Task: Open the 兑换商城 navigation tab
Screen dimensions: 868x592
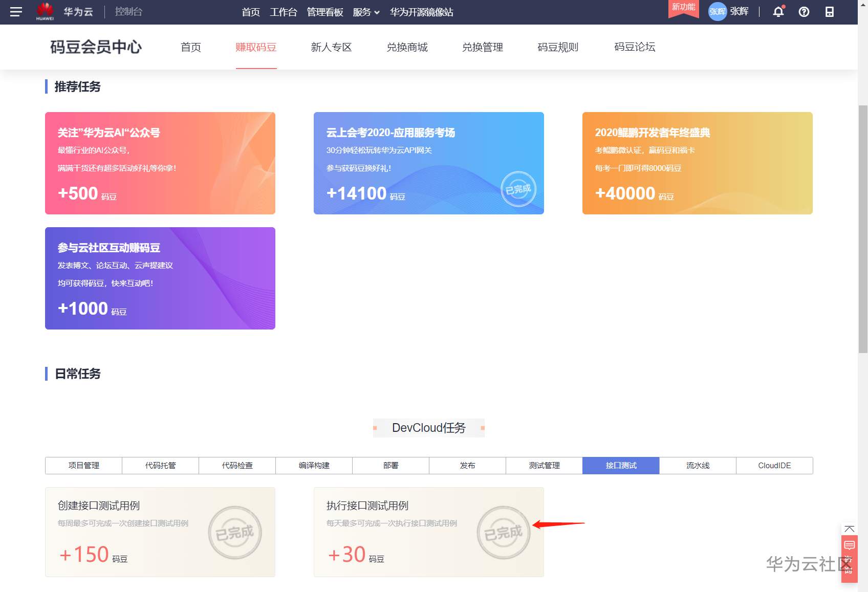Action: coord(407,47)
